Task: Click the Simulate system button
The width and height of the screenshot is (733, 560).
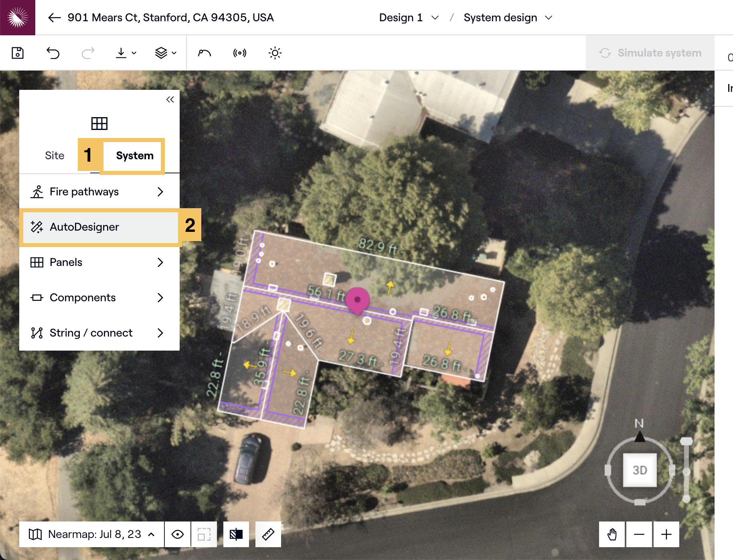Action: tap(650, 53)
